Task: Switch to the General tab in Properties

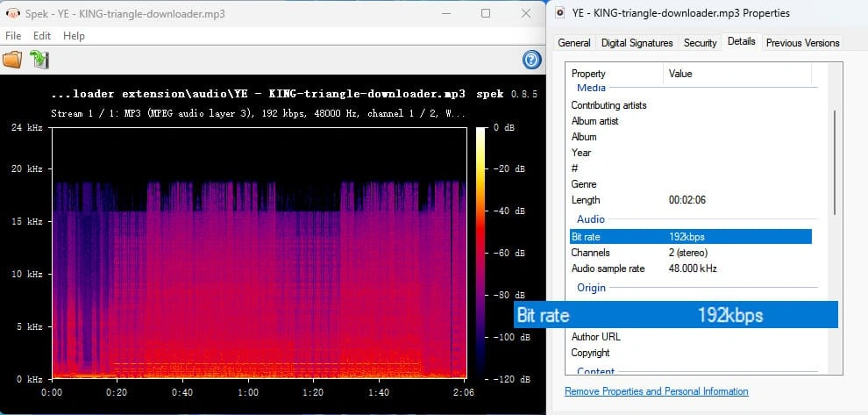Action: tap(574, 43)
